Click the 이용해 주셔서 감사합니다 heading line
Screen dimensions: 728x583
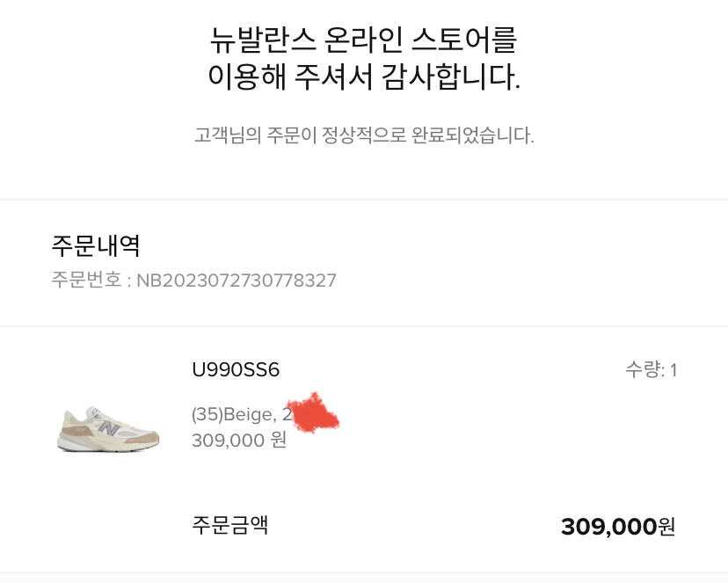click(363, 78)
